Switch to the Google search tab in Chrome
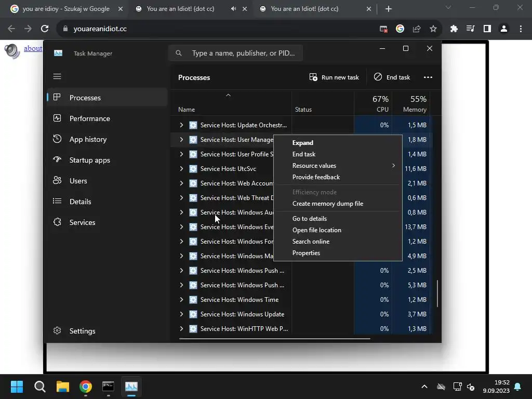This screenshot has width=532, height=399. click(x=66, y=9)
